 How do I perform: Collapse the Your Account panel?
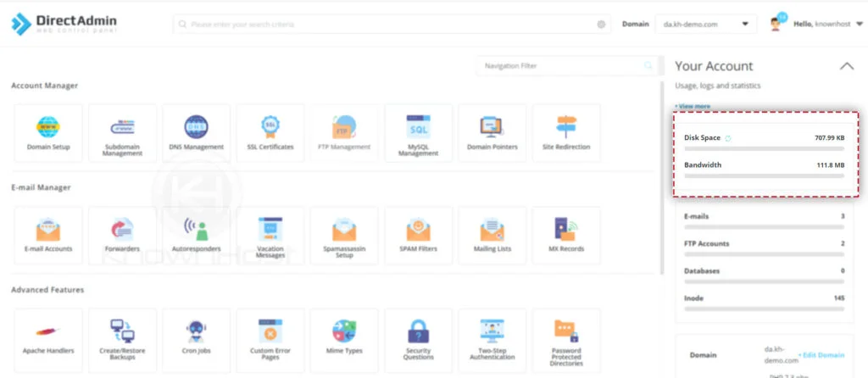(x=847, y=66)
